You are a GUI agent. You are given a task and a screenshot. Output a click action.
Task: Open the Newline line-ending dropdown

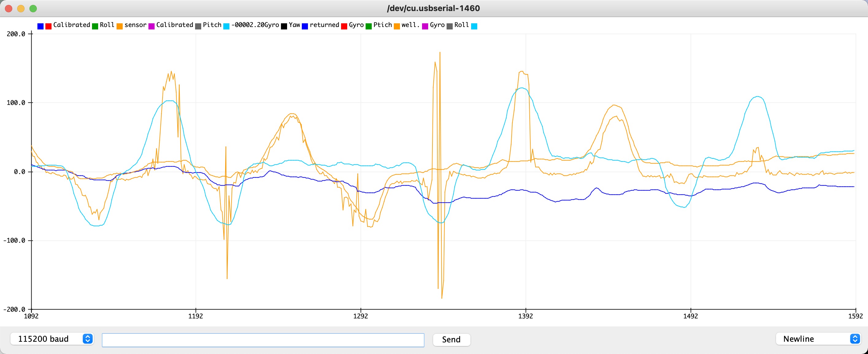click(x=818, y=339)
